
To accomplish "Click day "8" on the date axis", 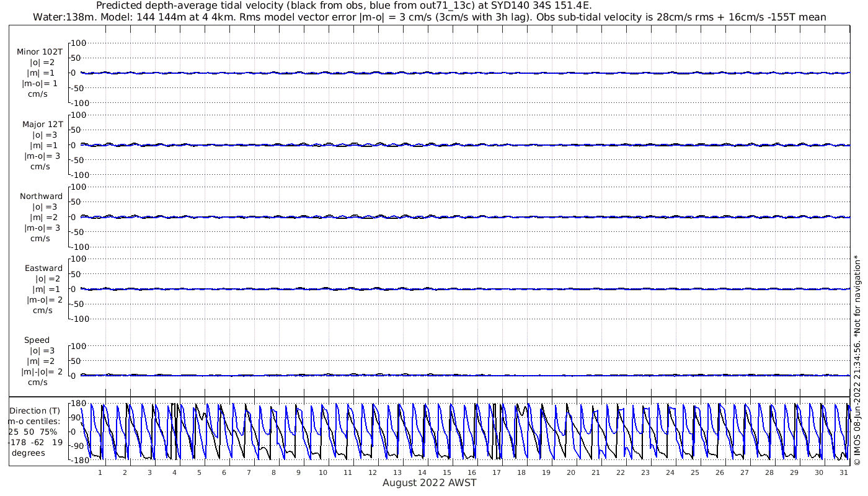I will tap(273, 472).
